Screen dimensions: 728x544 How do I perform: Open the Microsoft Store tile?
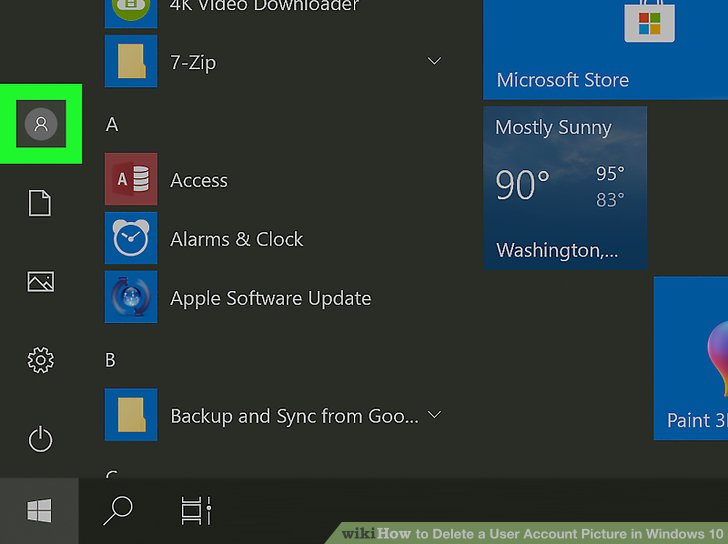605,50
